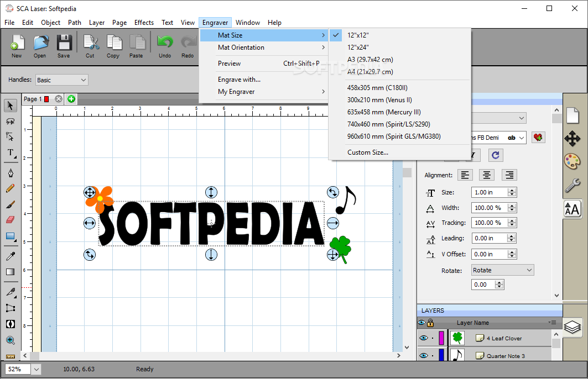Image resolution: width=588 pixels, height=379 pixels.
Task: Expand My Engraver submenu
Action: click(264, 92)
